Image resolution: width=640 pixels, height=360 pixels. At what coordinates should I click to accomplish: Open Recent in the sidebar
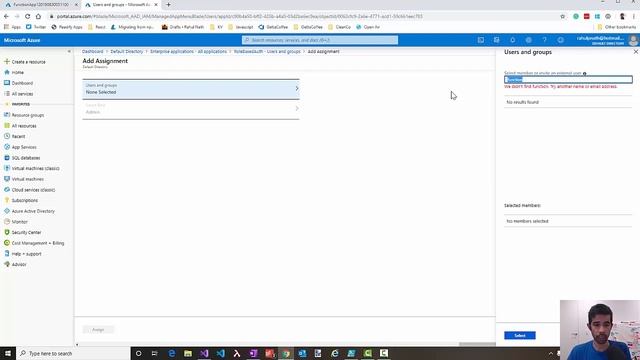coord(15,136)
